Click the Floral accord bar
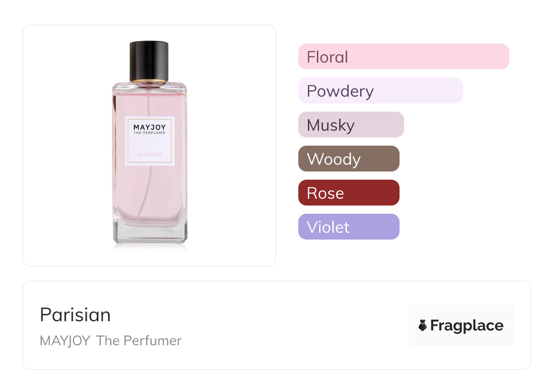Screen dimensions: 553x392 tap(403, 57)
